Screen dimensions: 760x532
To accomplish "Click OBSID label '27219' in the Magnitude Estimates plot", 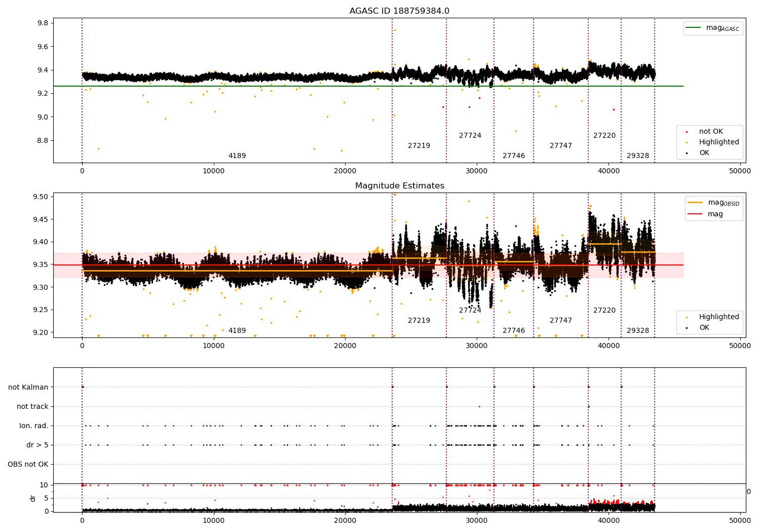I will 419,320.
